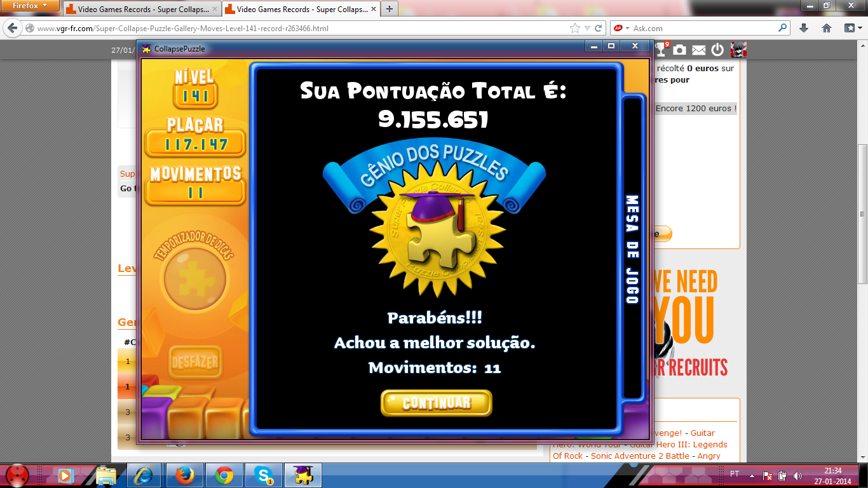Click the Ask.com search field
Viewport: 868px width, 488px height.
[x=702, y=29]
